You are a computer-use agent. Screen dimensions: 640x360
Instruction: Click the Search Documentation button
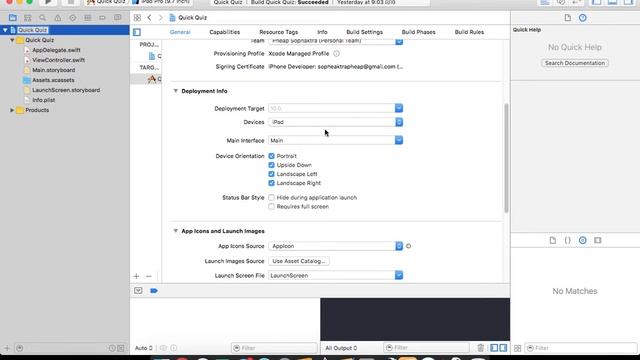click(575, 63)
